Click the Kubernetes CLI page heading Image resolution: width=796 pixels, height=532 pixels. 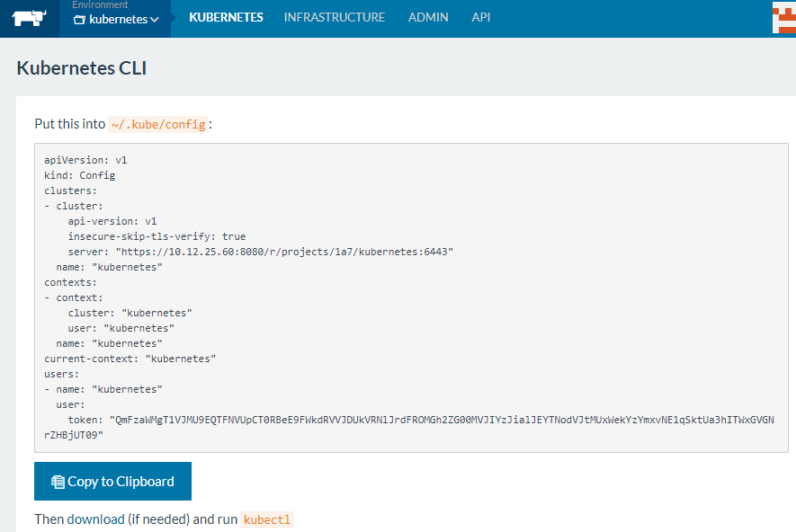(x=82, y=68)
